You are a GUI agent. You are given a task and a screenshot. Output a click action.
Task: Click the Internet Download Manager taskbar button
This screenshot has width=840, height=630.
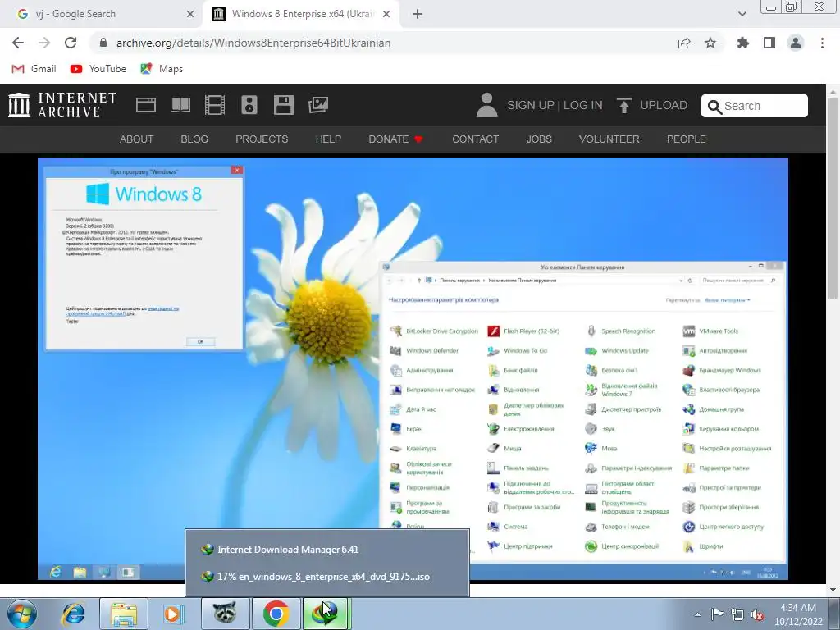click(326, 614)
